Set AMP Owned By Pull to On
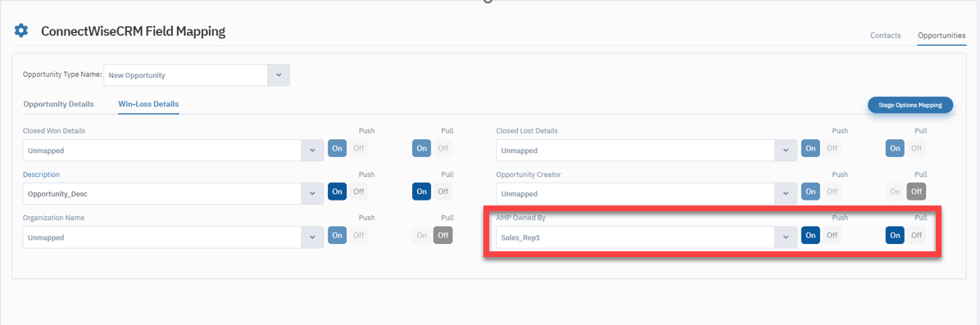This screenshot has width=980, height=325. (x=895, y=235)
